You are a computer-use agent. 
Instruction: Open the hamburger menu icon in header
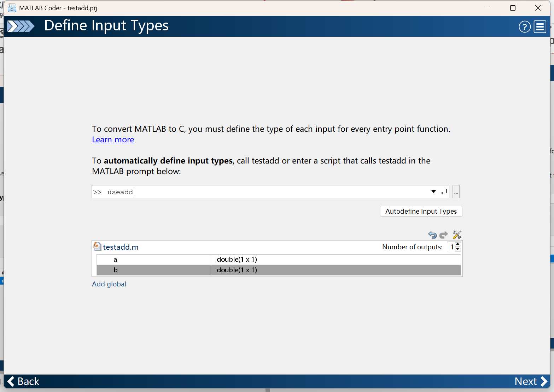(540, 27)
